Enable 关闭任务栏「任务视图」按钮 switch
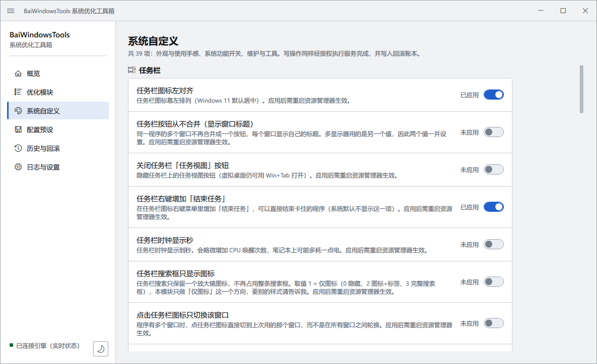 (x=493, y=170)
